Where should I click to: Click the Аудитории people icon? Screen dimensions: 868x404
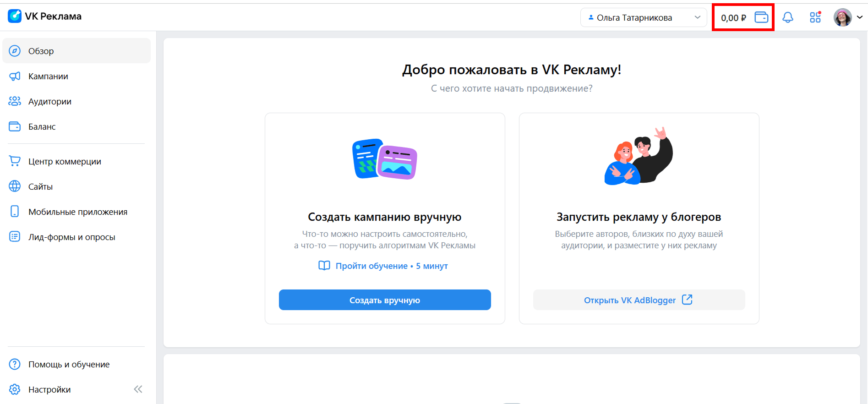15,101
